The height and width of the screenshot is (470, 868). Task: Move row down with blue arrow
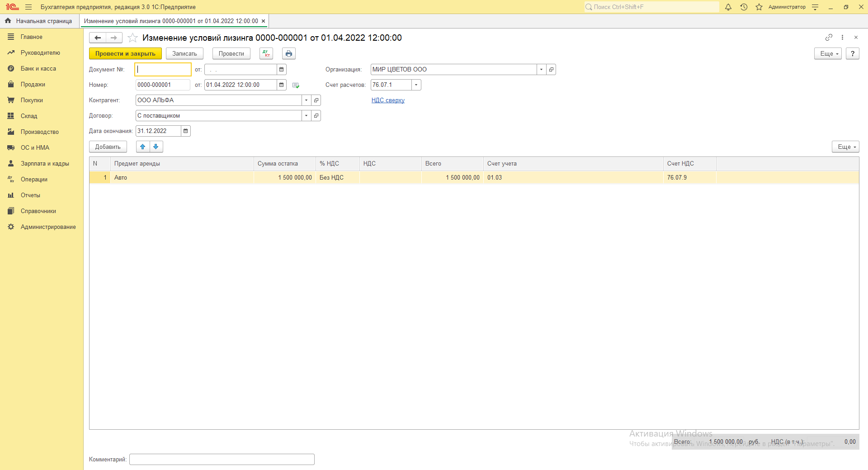(x=156, y=147)
